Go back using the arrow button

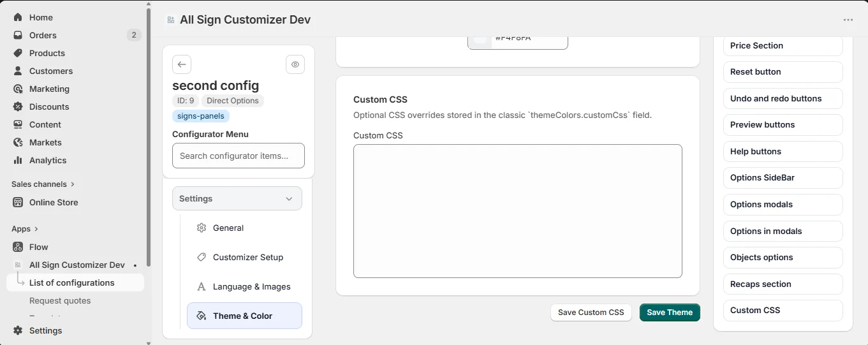pyautogui.click(x=182, y=64)
